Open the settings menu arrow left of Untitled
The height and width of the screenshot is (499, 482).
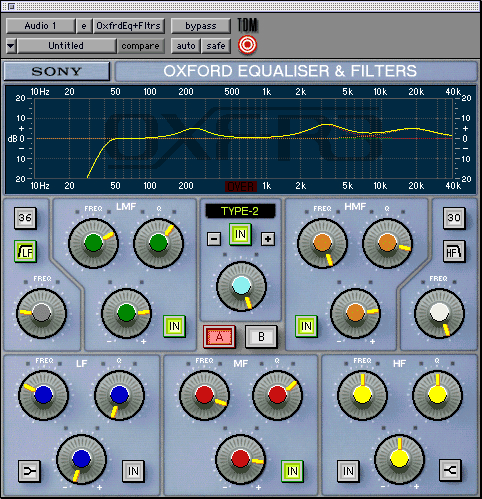coord(11,46)
